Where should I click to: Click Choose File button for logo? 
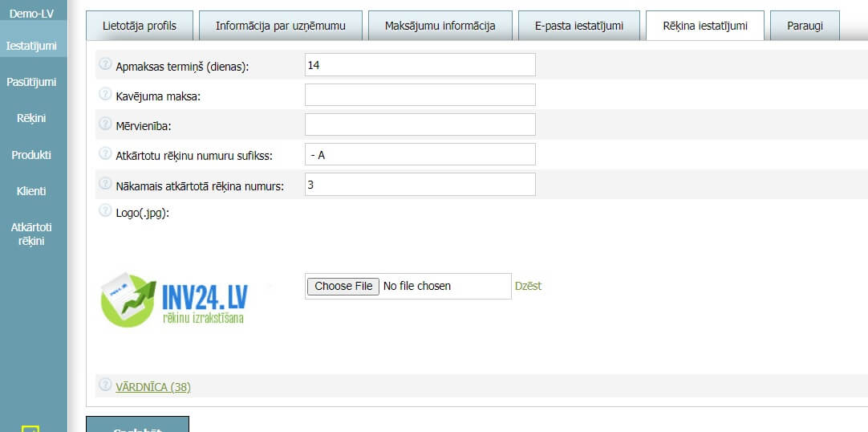pyautogui.click(x=343, y=287)
